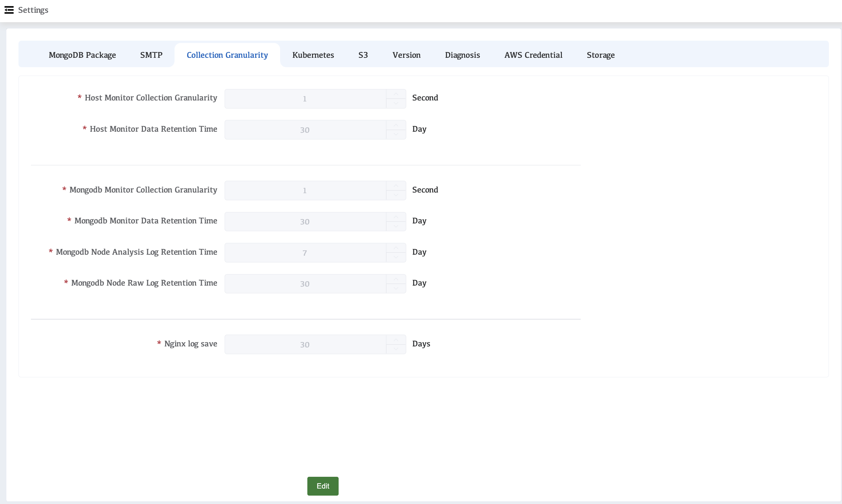Decrease Host Monitor Collection Granularity value

(x=396, y=103)
